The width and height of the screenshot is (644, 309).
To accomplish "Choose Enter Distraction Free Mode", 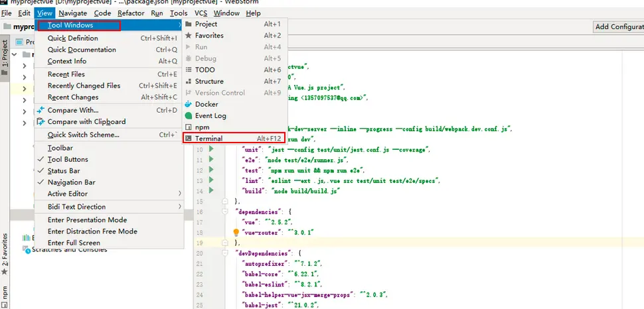I will [x=109, y=231].
